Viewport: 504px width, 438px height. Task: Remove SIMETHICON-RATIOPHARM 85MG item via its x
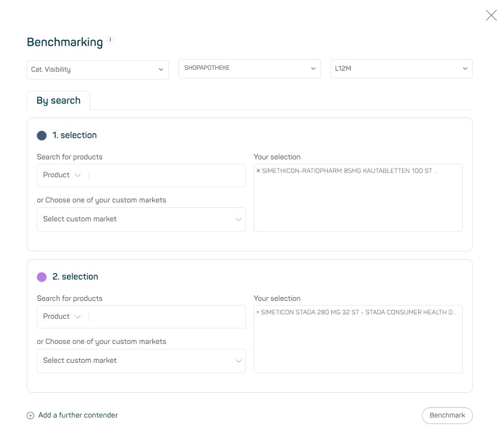coord(258,171)
